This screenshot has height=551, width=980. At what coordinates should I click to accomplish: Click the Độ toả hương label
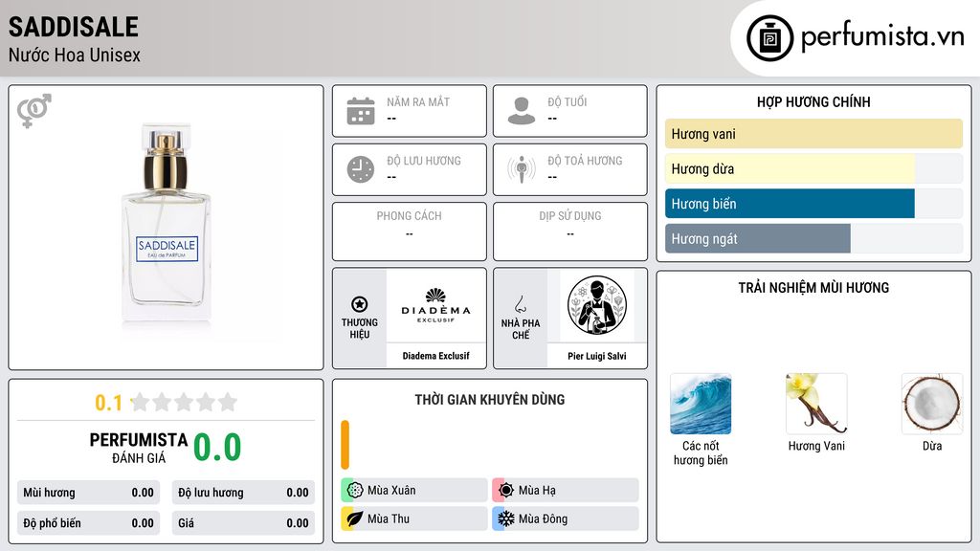[x=585, y=161]
